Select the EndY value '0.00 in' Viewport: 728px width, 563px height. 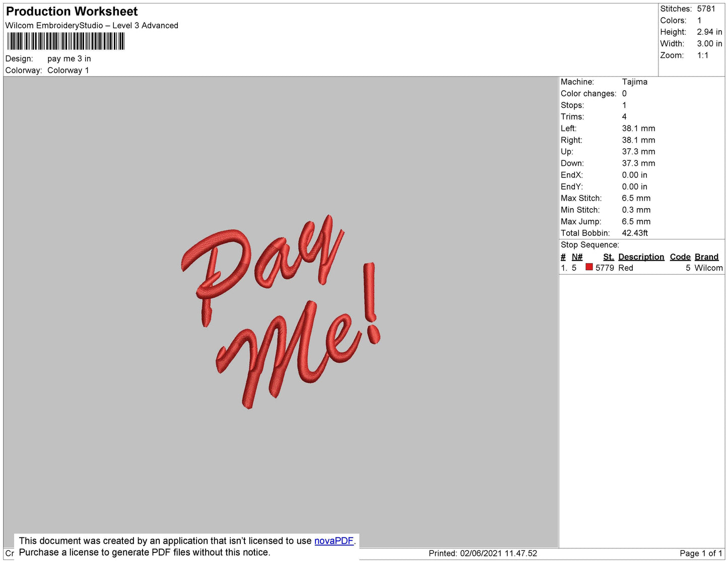[635, 186]
